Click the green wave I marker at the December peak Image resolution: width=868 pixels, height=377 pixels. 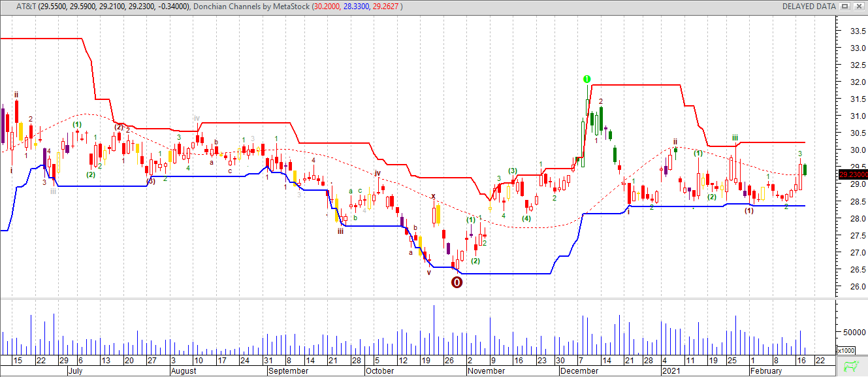point(587,79)
